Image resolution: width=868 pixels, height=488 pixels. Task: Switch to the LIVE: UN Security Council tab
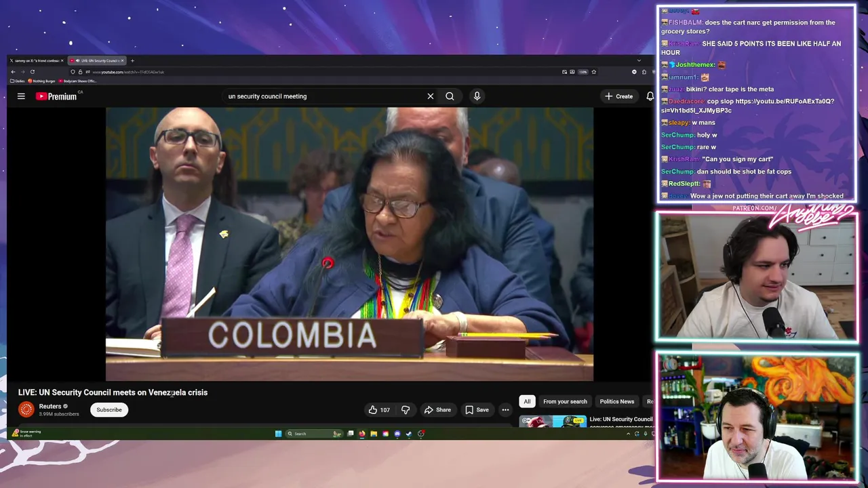pyautogui.click(x=97, y=60)
